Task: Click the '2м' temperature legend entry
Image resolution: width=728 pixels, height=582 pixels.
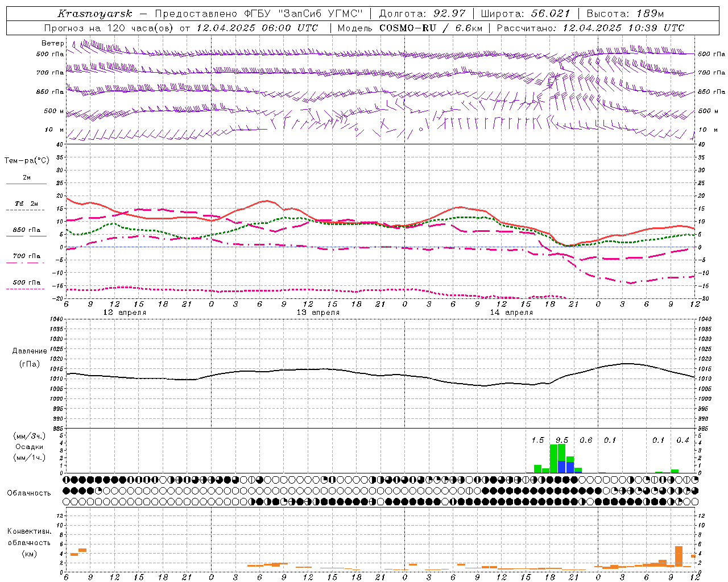Action: coord(27,177)
